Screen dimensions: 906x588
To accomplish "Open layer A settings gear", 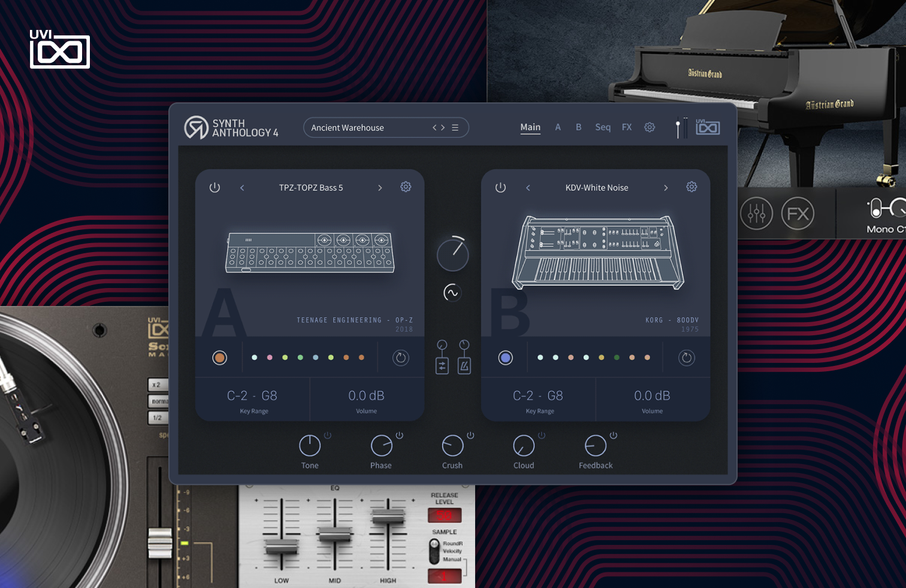I will (406, 187).
